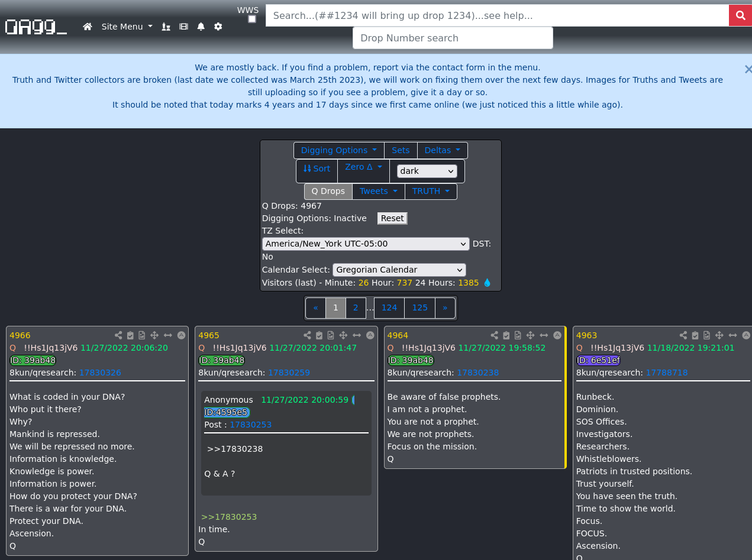Image resolution: width=752 pixels, height=560 pixels.
Task: Click the Reset button
Action: coord(392,218)
